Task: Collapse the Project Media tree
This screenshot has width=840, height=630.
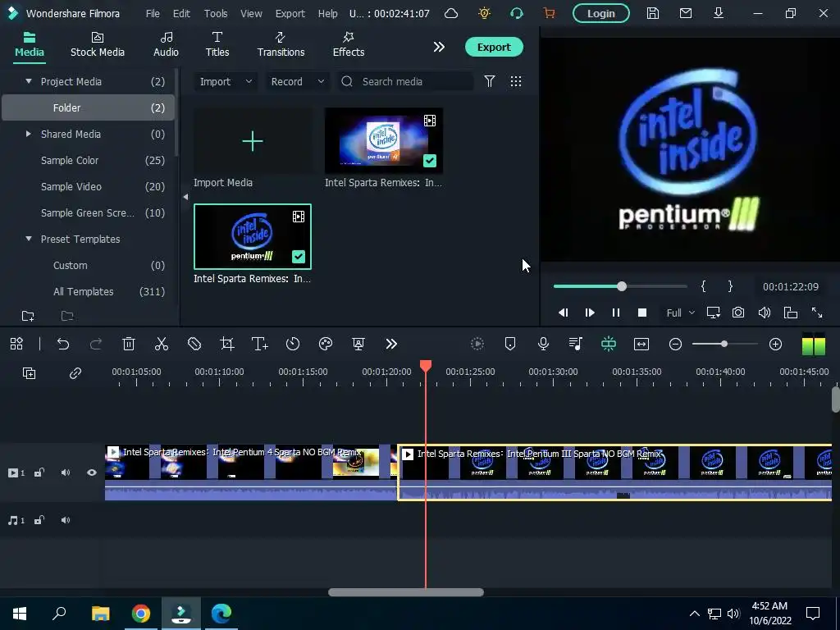Action: pos(29,81)
